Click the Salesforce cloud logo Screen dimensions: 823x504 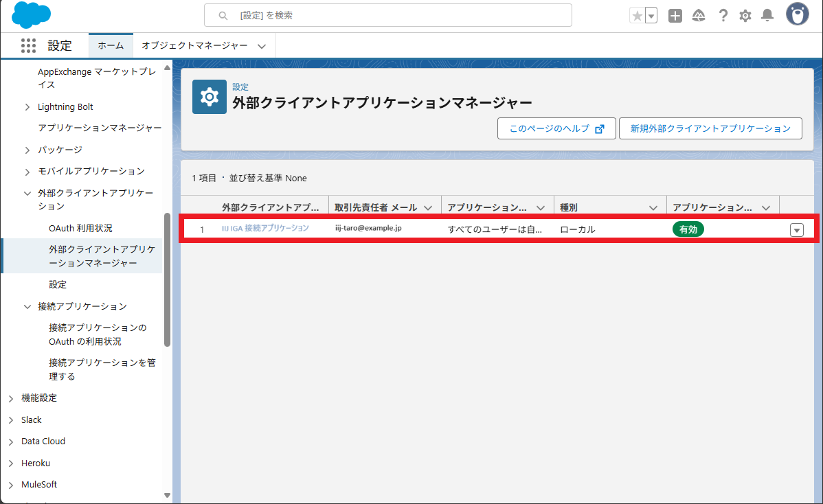32,14
